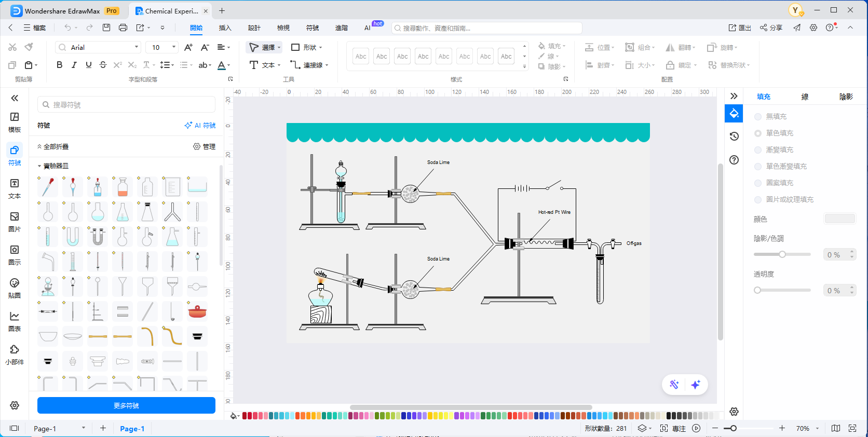Expand the font size dropdown
The height and width of the screenshot is (437, 868).
173,47
